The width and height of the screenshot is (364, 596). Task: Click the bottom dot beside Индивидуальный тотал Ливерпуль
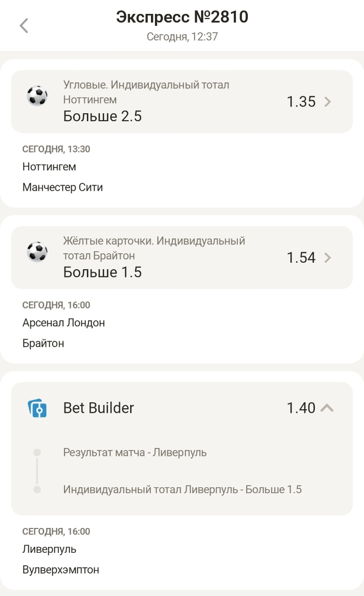pos(37,490)
